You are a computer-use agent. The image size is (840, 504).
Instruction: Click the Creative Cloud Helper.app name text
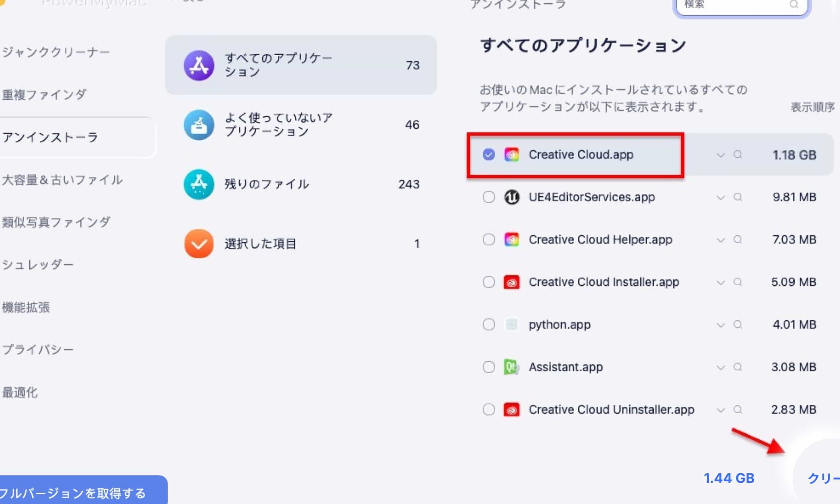[x=600, y=240]
